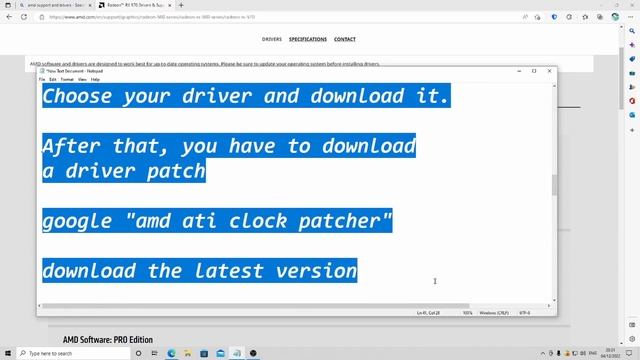
Task: Click browser page vertical scrollbar thumb
Action: point(622,78)
